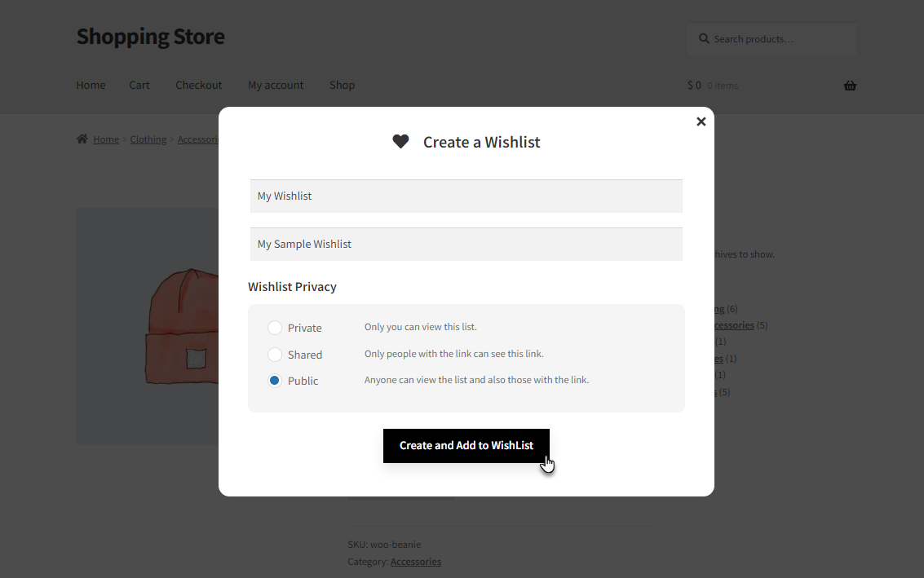Click the Shopping Store site title
The image size is (924, 578).
tap(150, 37)
